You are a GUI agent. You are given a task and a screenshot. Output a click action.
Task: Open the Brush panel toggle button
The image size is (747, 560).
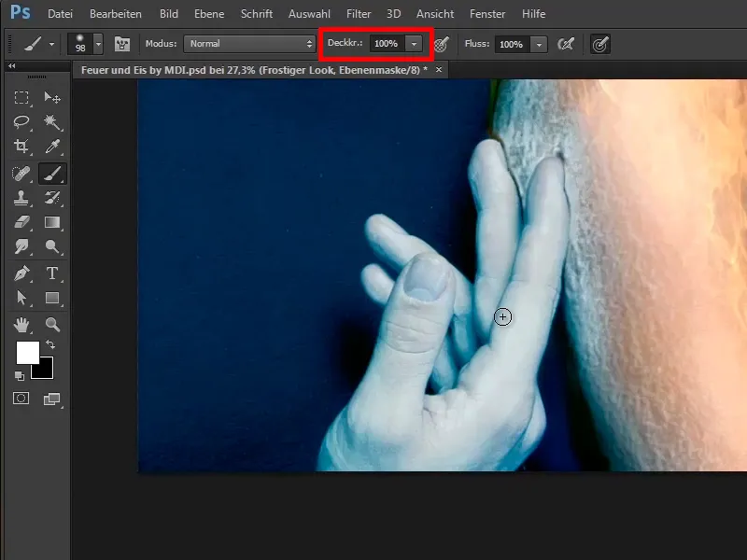(x=122, y=44)
